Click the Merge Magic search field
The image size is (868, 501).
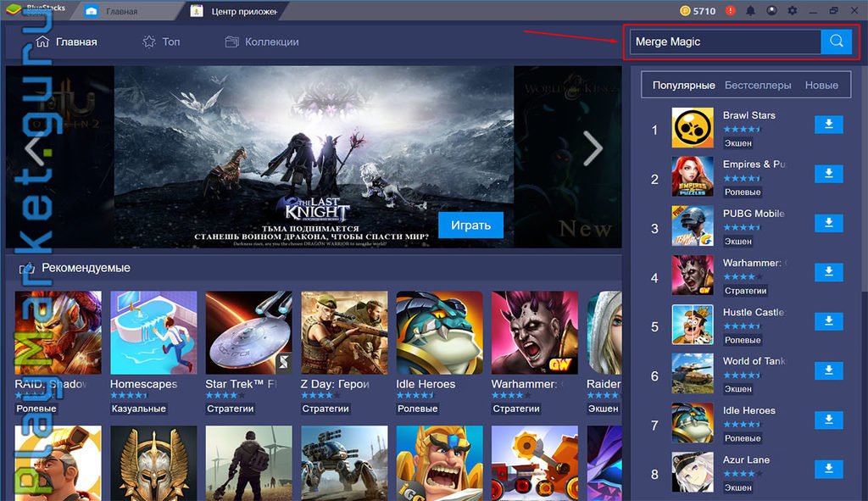click(x=726, y=42)
